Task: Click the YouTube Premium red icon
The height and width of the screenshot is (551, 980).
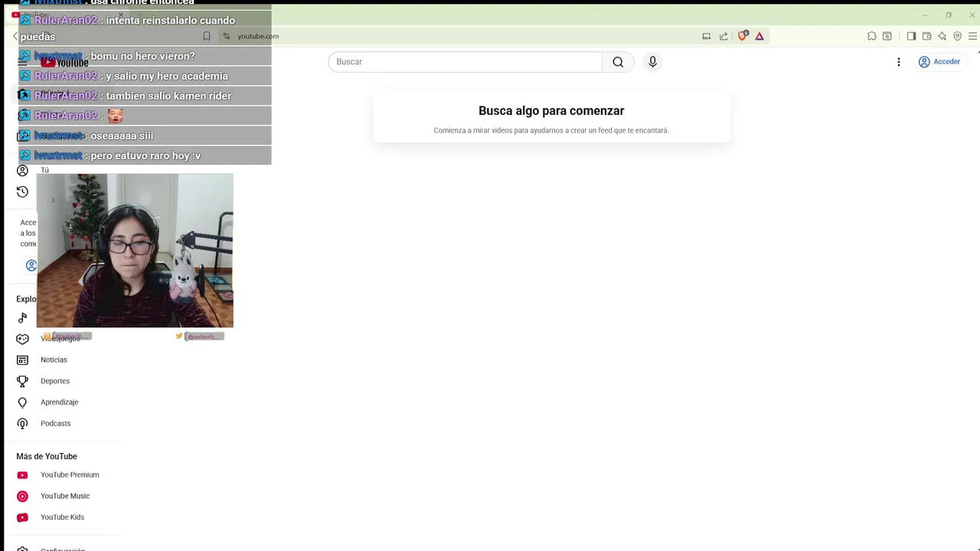Action: [x=22, y=475]
